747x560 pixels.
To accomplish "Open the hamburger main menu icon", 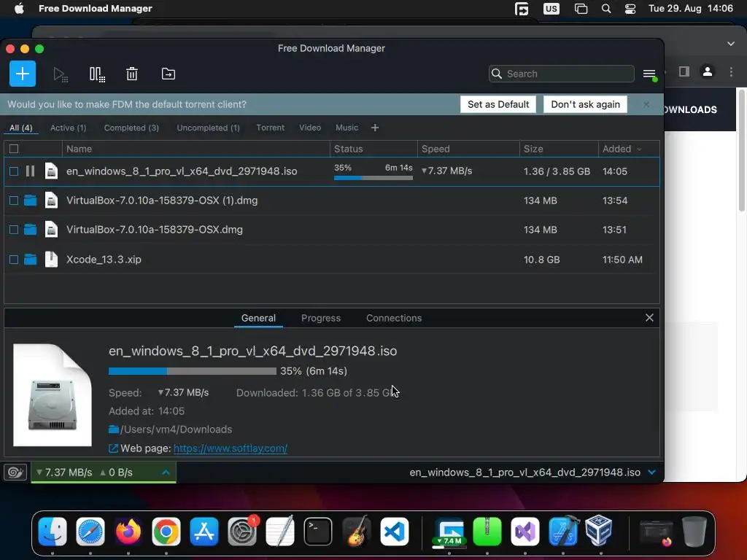I will [649, 74].
